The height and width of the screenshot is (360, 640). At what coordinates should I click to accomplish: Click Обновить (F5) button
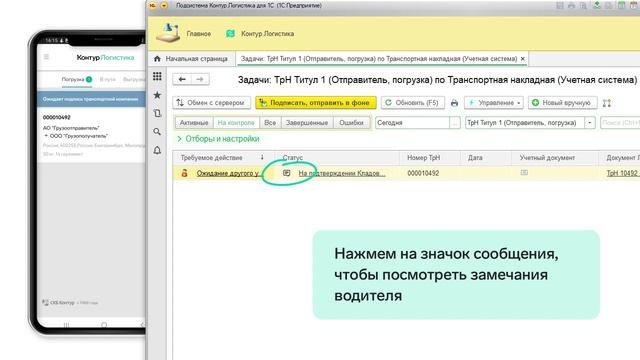pos(412,103)
